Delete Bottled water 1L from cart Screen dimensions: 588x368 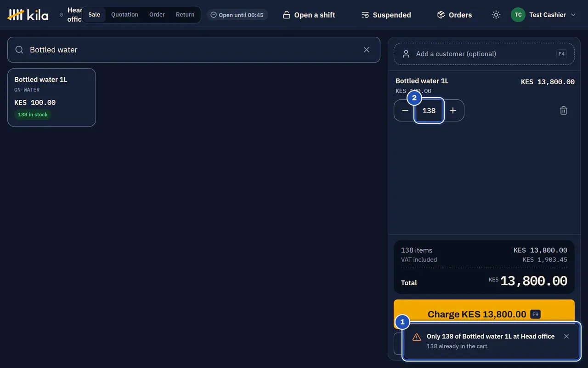564,110
